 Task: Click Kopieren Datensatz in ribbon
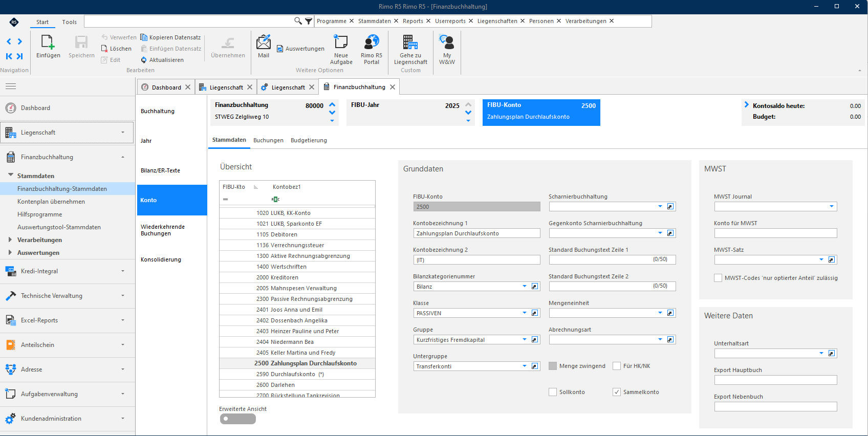point(170,37)
